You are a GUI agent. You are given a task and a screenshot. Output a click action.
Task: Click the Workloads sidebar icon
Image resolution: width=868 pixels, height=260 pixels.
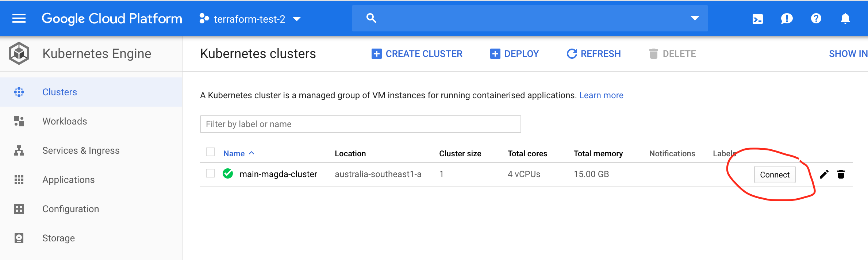pyautogui.click(x=19, y=121)
